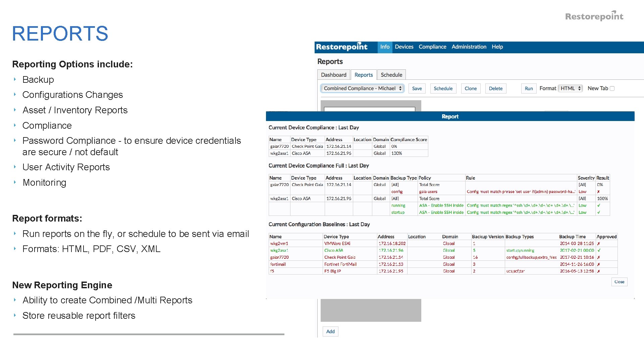Switch to the Dashboard tab
Image resolution: width=644 pixels, height=362 pixels.
pyautogui.click(x=333, y=75)
